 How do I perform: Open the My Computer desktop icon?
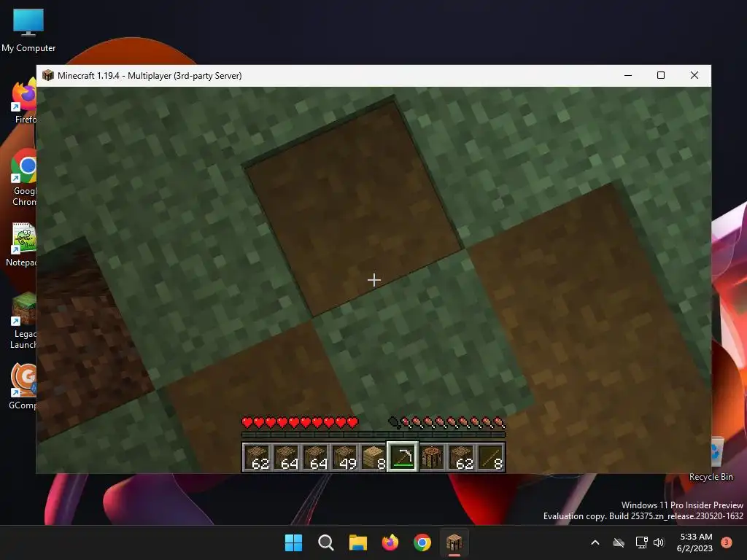click(28, 30)
